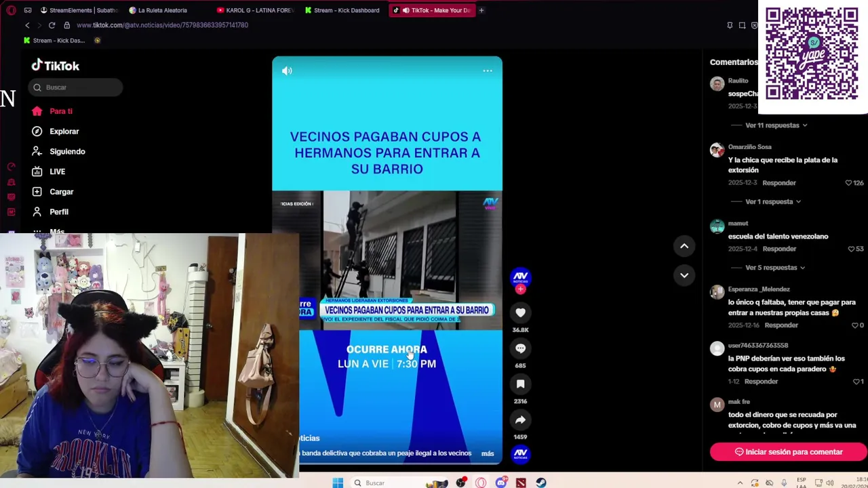Expand video description with más
The width and height of the screenshot is (868, 488).
point(488,453)
